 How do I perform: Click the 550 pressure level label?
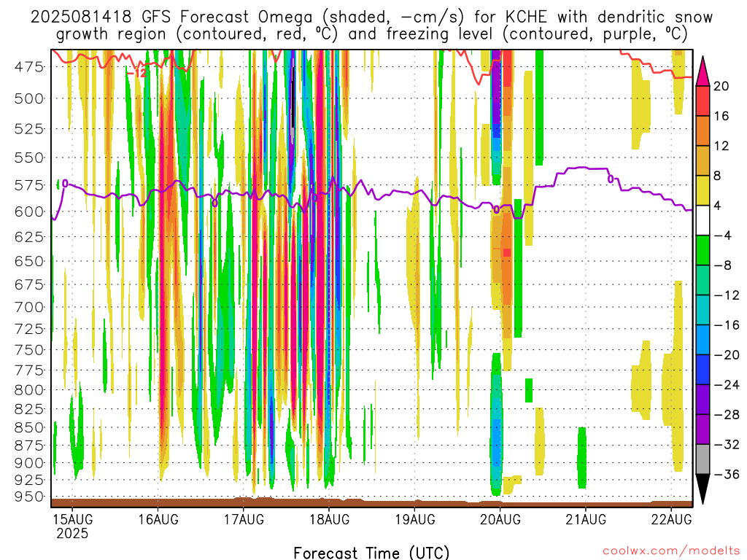point(29,157)
